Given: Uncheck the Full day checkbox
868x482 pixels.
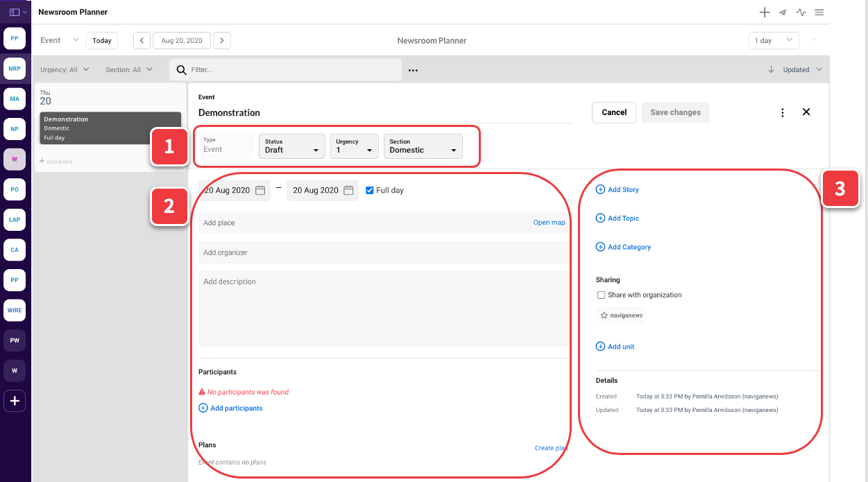Looking at the screenshot, I should point(370,190).
